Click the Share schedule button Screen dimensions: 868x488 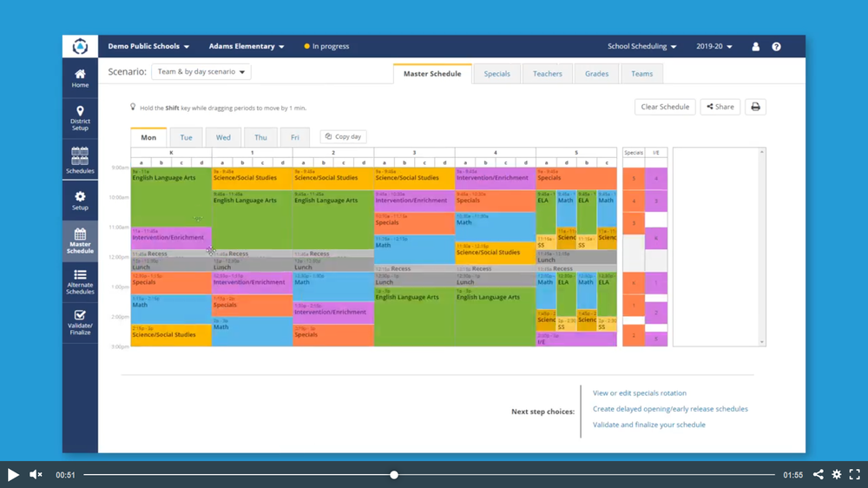(720, 107)
